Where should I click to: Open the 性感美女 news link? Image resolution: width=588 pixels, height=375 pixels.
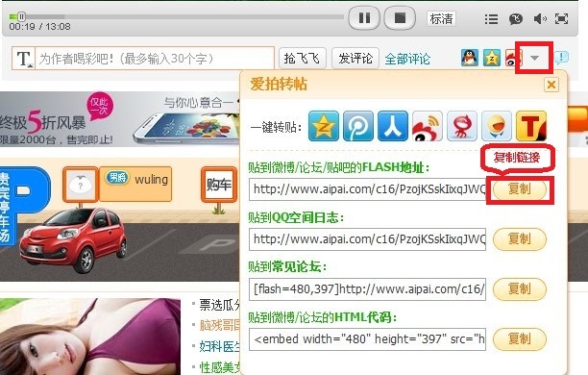pyautogui.click(x=219, y=367)
